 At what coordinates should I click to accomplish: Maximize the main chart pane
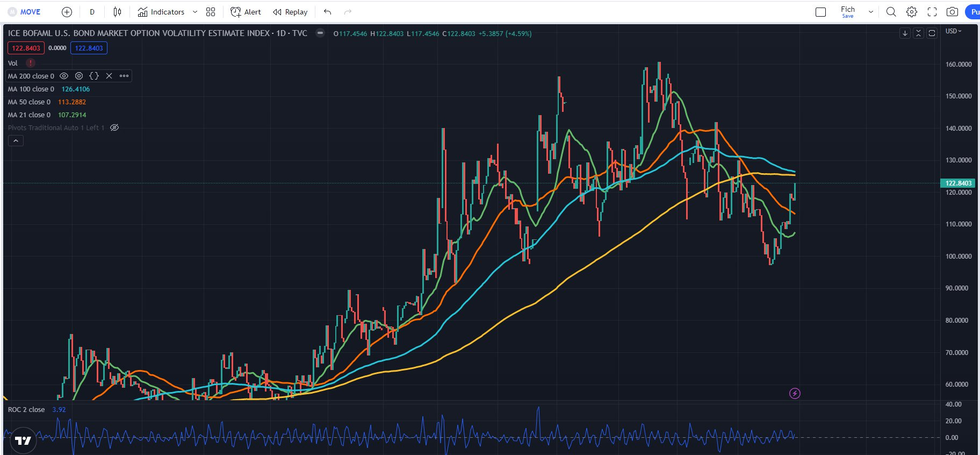click(x=932, y=33)
